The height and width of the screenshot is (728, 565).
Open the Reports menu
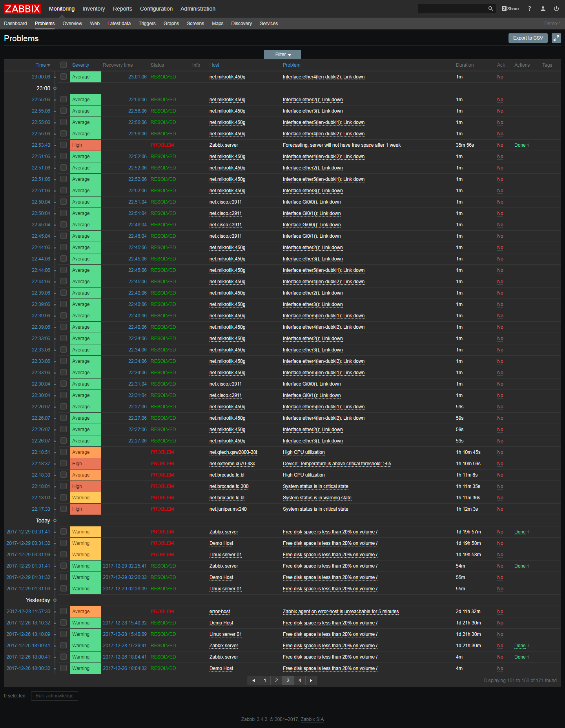coord(122,9)
